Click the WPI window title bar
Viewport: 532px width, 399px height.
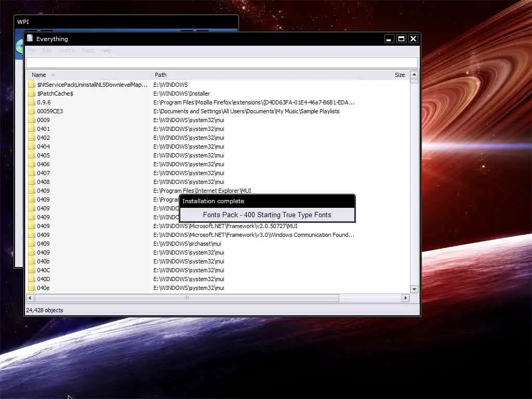(126, 22)
